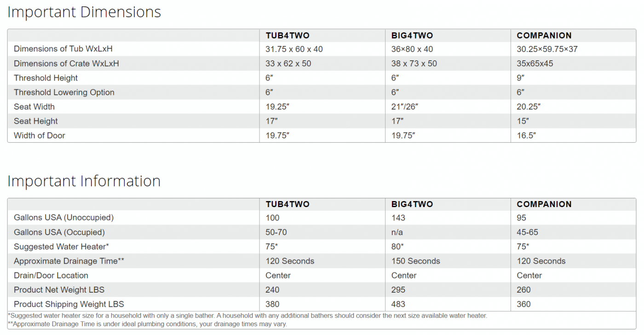This screenshot has width=644, height=335.
Task: Click the suggested water heater size footnote
Action: 247,316
